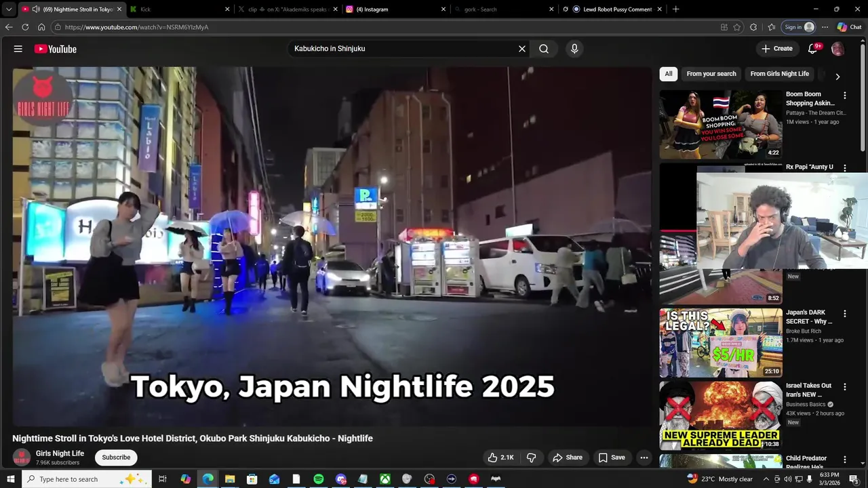Open options for Rx Papi video

(x=845, y=167)
